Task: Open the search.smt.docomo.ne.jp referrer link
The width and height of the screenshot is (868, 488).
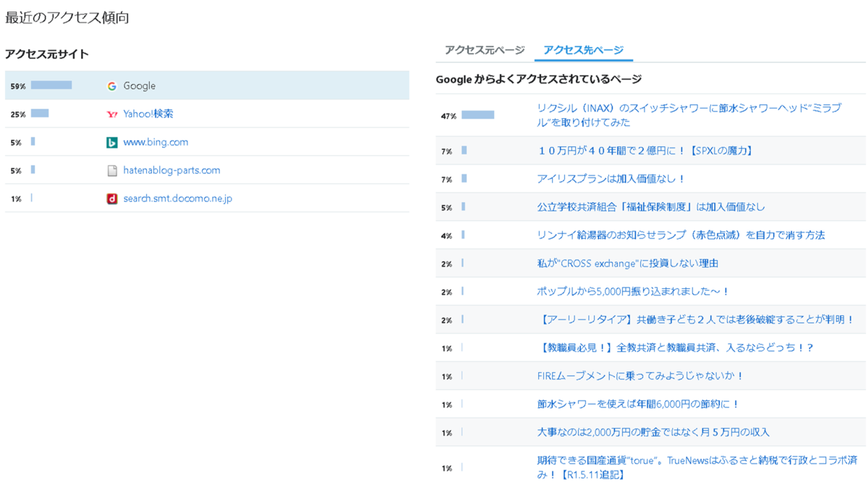Action: [178, 198]
